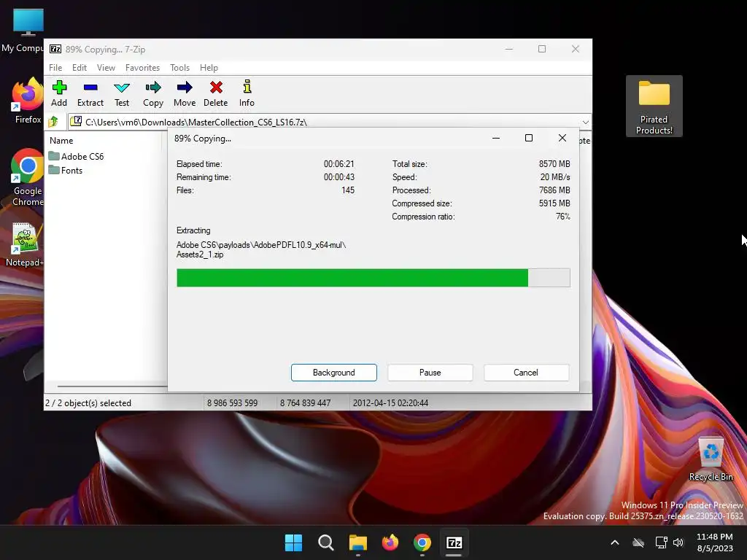
Task: Show hidden system tray icons
Action: [x=615, y=542]
